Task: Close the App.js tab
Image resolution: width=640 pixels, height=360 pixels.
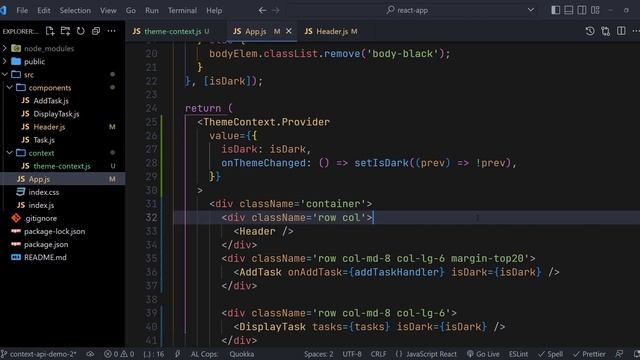Action: [289, 31]
